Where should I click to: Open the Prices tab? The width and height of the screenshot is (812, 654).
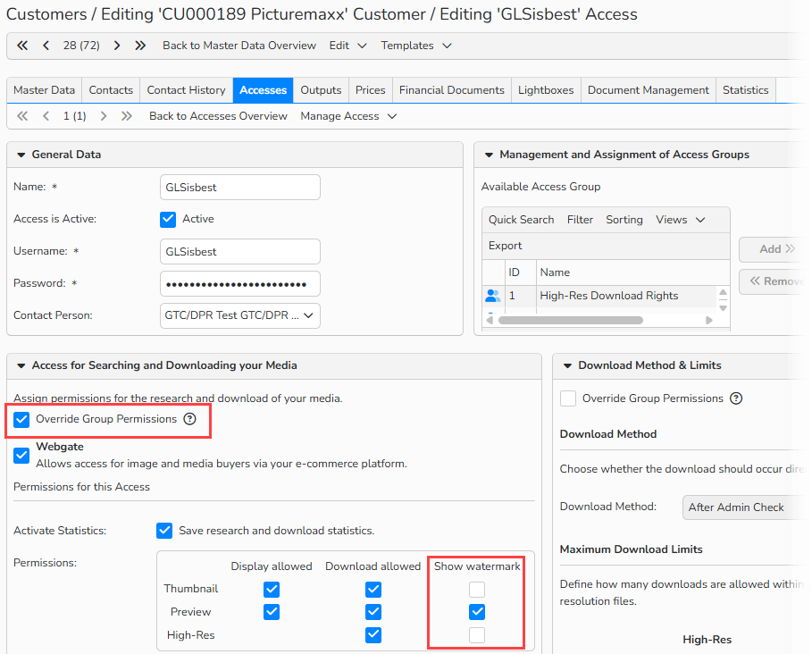click(370, 90)
